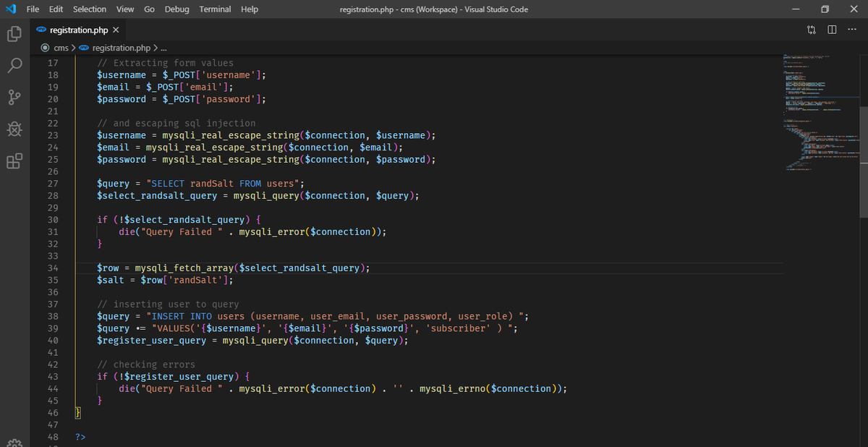This screenshot has height=447, width=868.
Task: Split the editor right
Action: (832, 30)
